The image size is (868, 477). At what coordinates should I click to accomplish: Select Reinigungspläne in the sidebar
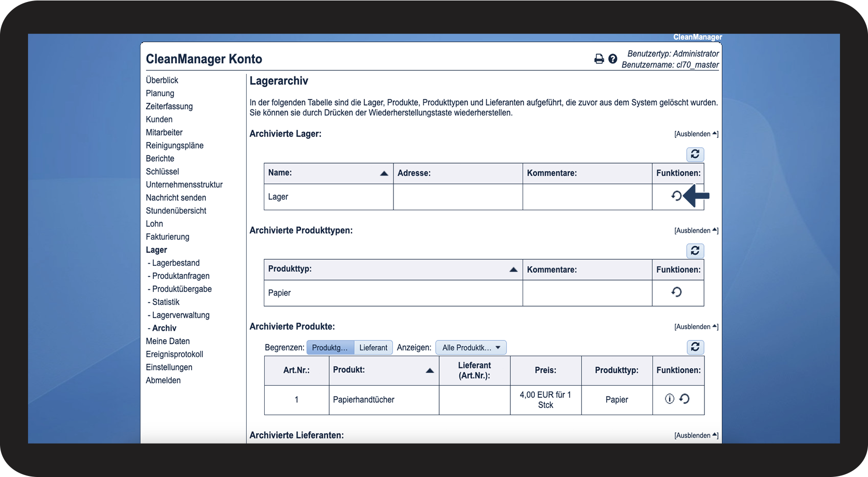175,145
